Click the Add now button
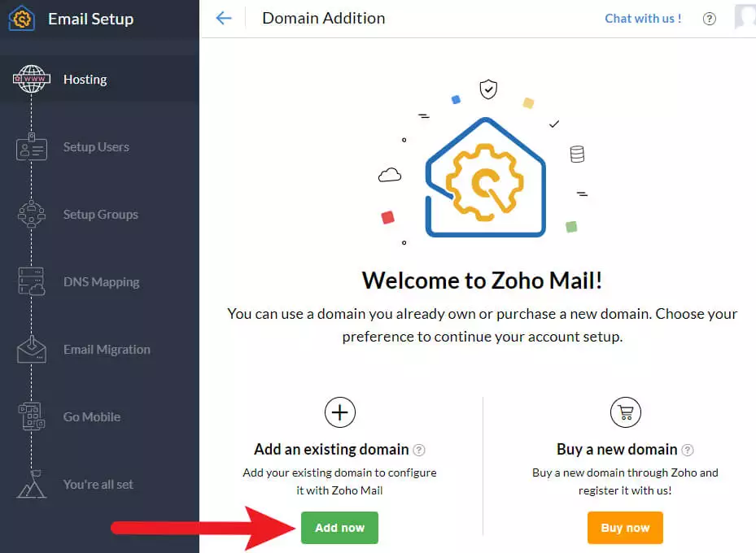This screenshot has width=756, height=553. pyautogui.click(x=339, y=527)
